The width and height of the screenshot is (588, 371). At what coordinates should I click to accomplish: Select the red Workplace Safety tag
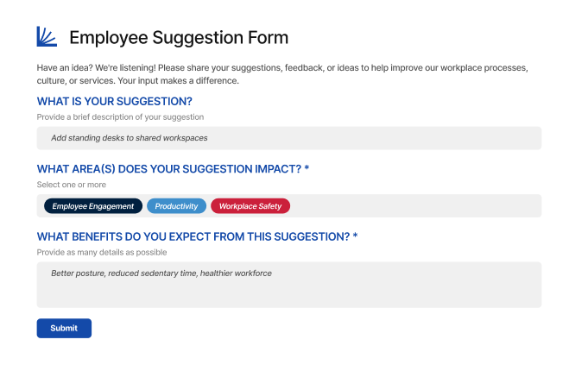click(x=250, y=206)
